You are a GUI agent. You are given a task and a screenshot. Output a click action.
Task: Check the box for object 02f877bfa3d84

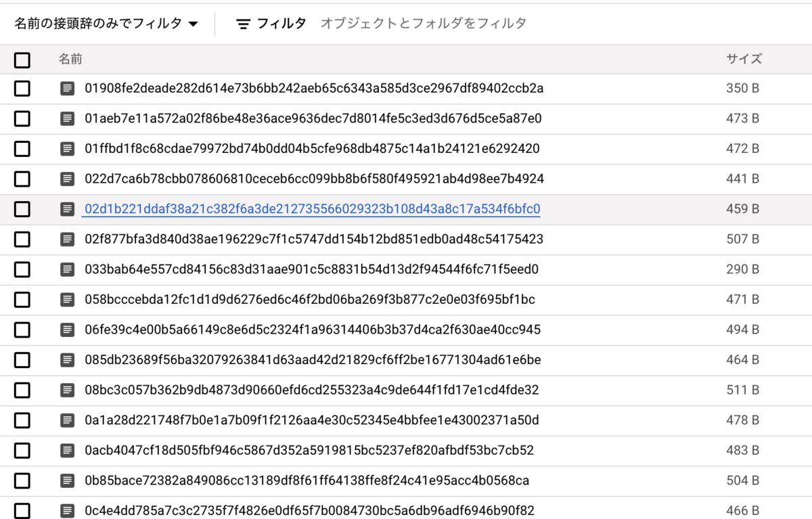(x=22, y=240)
